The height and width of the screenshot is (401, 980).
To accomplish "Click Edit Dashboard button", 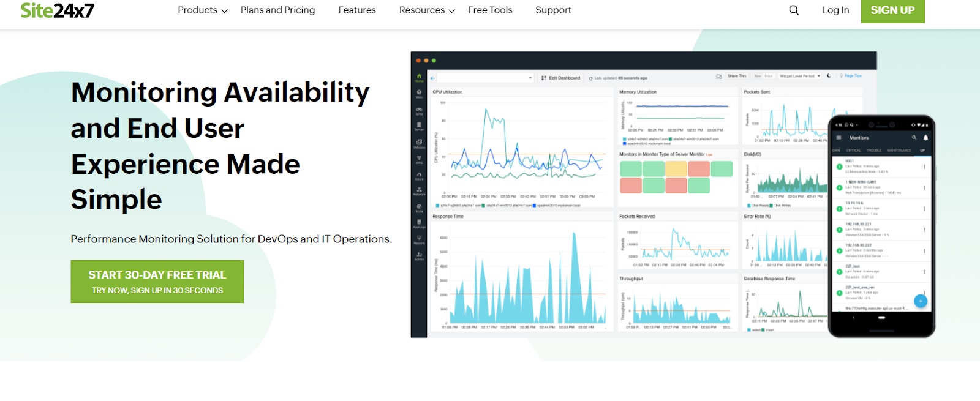I will [560, 78].
